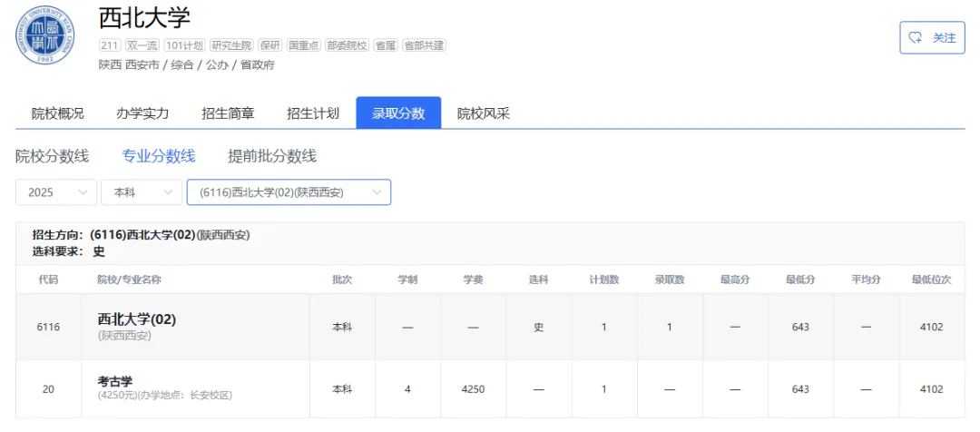
Task: Click the 省部共建 tag badge
Action: (424, 45)
